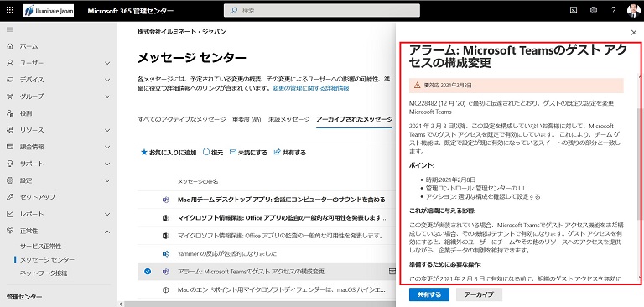The height and width of the screenshot is (307, 644).
Task: Click the 復元 restore icon
Action: coord(206,152)
